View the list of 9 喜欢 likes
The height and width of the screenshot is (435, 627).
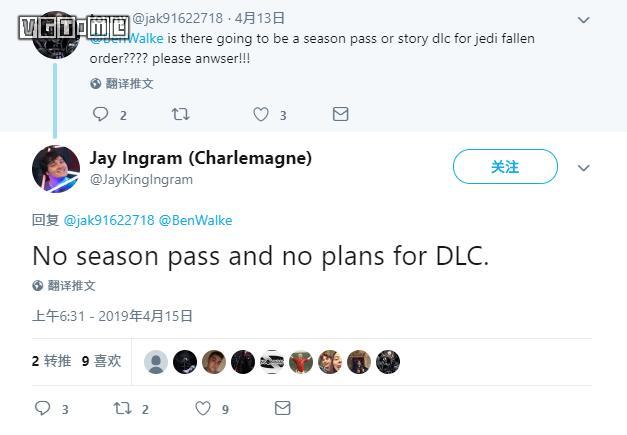102,361
